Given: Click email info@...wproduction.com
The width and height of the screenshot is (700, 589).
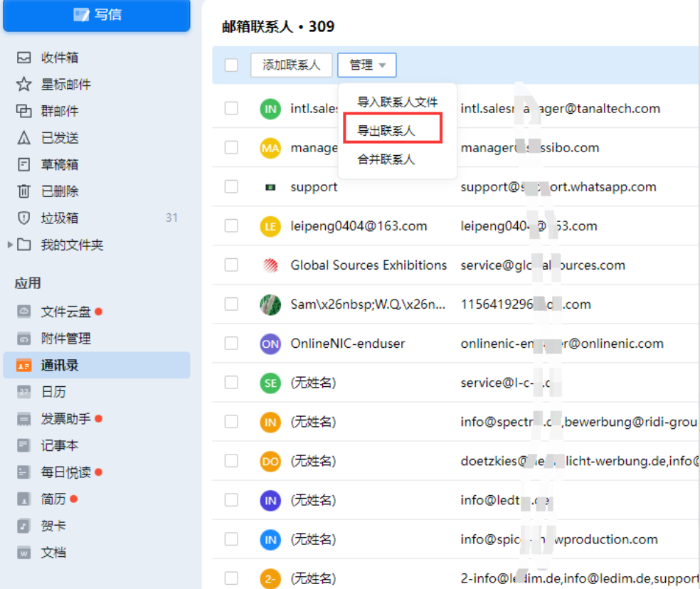Looking at the screenshot, I should click(x=559, y=539).
